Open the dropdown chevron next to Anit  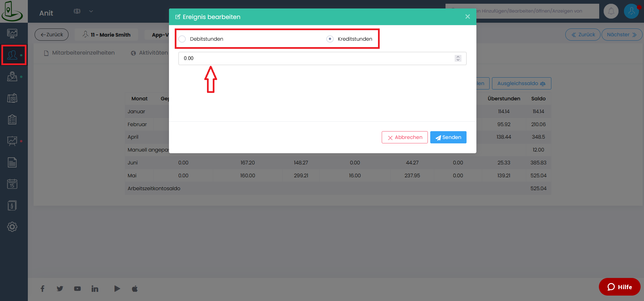(x=91, y=11)
